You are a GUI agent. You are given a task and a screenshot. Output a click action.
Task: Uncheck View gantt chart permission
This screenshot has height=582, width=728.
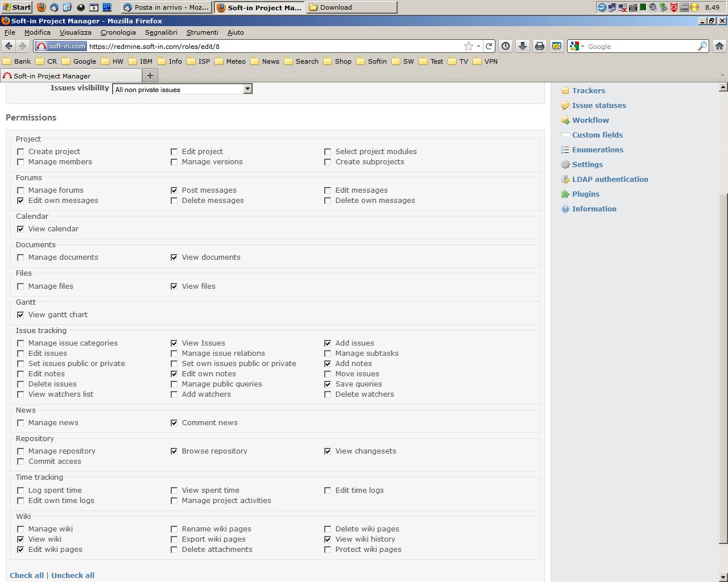[20, 315]
